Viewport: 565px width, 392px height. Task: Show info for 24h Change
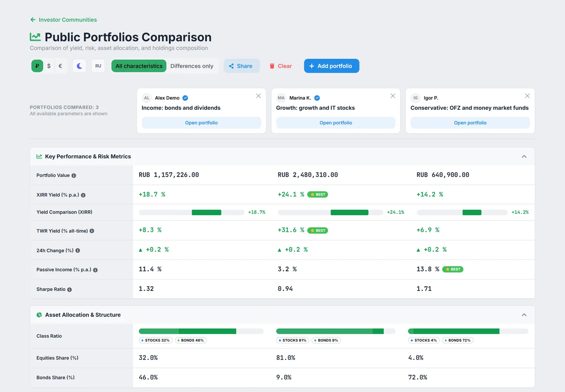click(78, 251)
